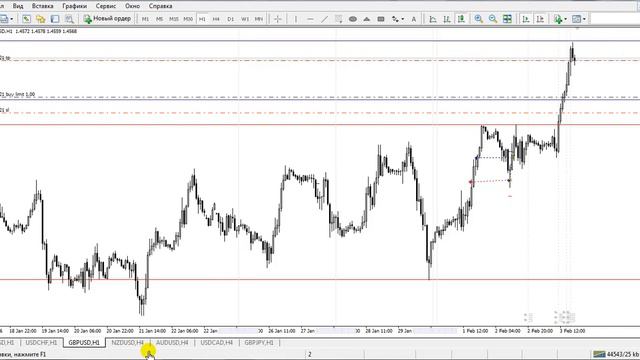Open the Data Window icon with yellow windows
This screenshot has height=360, width=640.
(40, 19)
